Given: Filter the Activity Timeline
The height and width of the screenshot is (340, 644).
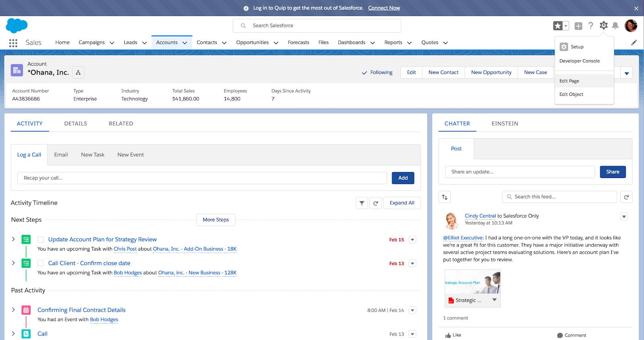Looking at the screenshot, I should click(362, 203).
